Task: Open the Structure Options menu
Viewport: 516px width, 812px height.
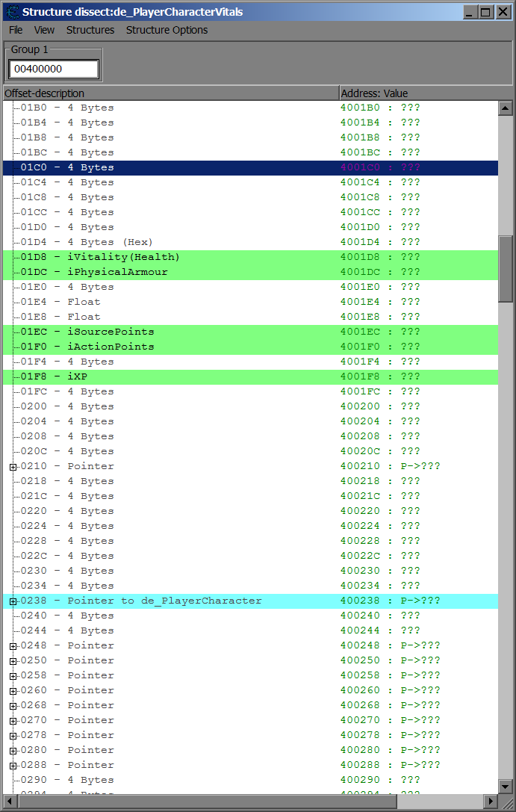Action: [x=167, y=30]
